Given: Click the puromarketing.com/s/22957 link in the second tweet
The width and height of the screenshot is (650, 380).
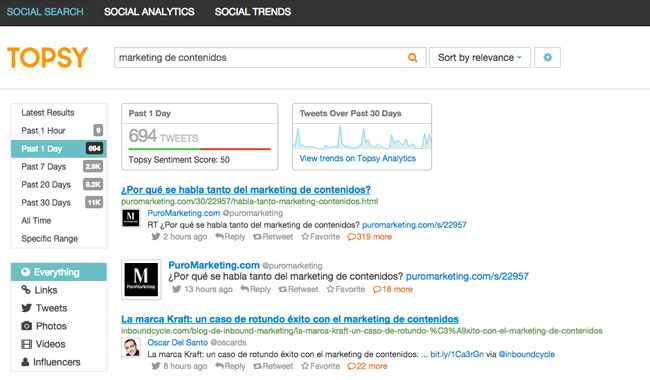Looking at the screenshot, I should [467, 276].
